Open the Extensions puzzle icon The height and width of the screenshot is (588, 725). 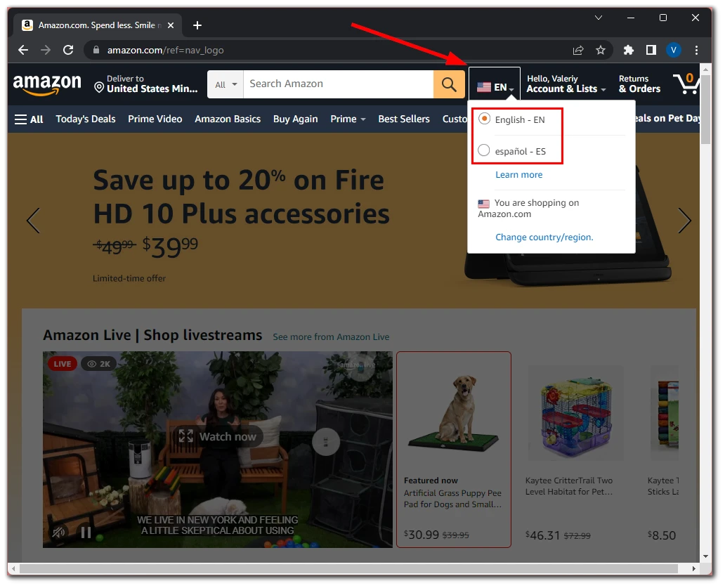coord(628,50)
